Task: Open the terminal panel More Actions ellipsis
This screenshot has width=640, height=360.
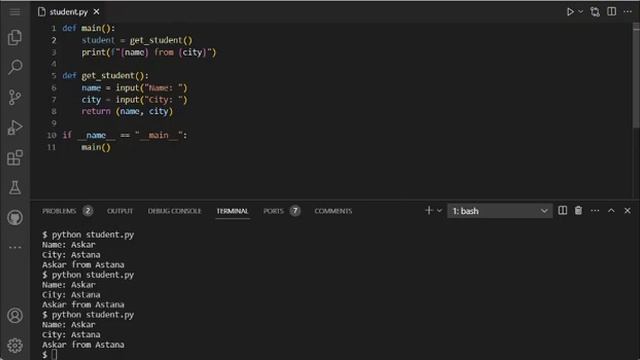Action: pyautogui.click(x=595, y=211)
